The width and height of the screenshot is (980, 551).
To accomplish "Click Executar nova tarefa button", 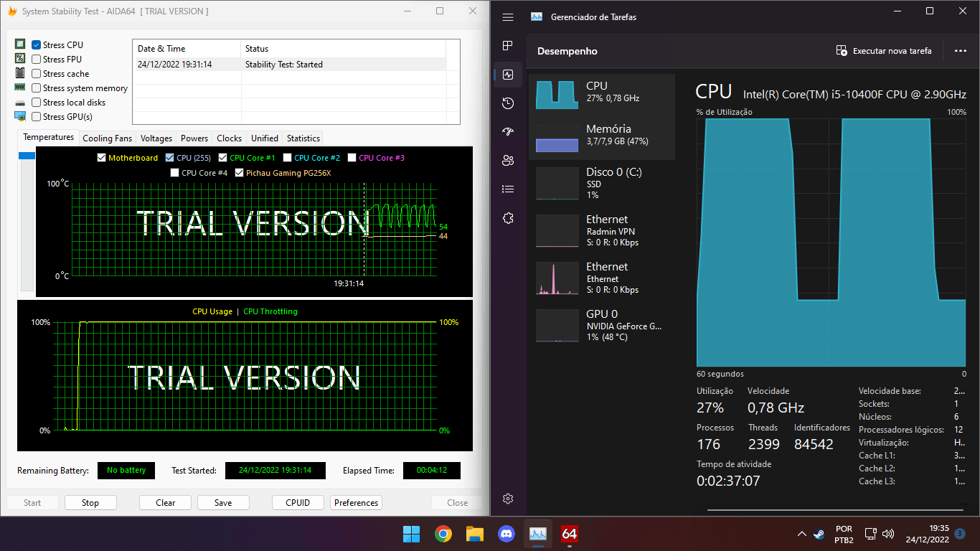I will click(x=884, y=51).
